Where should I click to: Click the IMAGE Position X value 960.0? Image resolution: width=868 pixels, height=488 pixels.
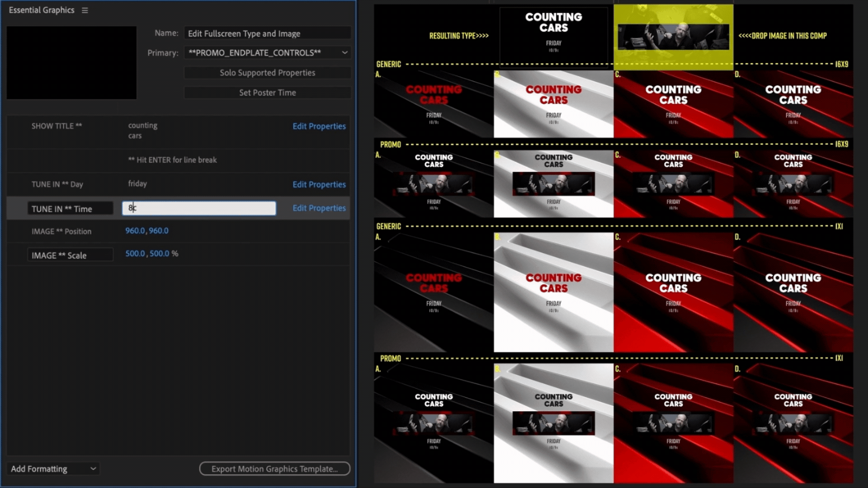tap(135, 230)
